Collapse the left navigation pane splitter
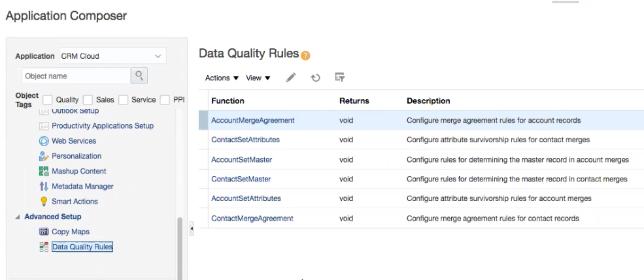The image size is (644, 280). [192, 229]
